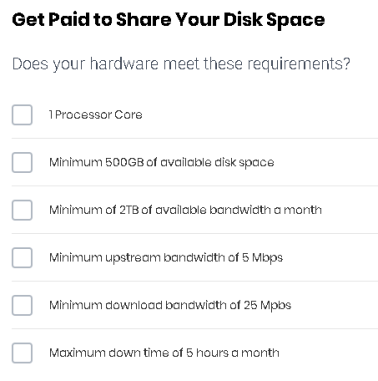This screenshot has height=381, width=378.
Task: Click the 'Does your hardware meet these requirements?' subtitle
Action: 181,64
